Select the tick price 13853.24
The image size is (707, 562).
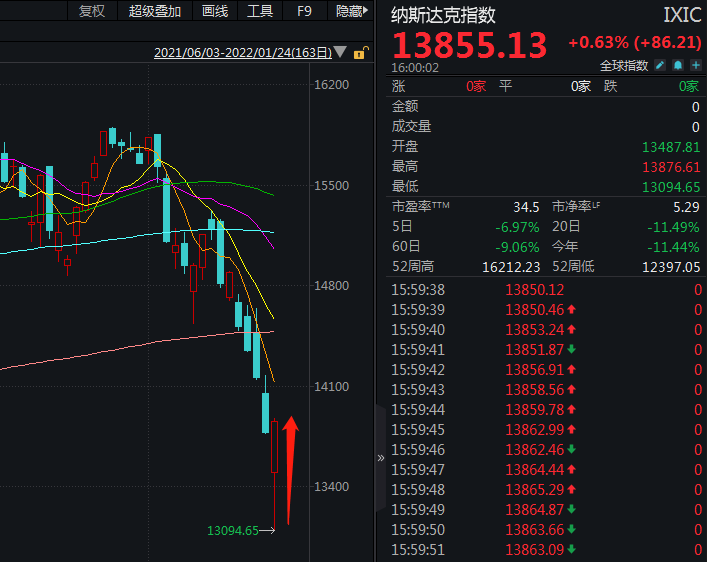[x=534, y=330]
